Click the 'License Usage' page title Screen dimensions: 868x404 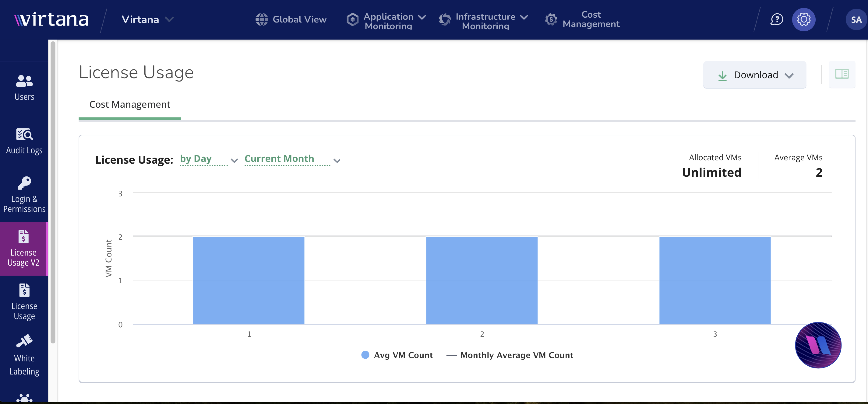(136, 72)
